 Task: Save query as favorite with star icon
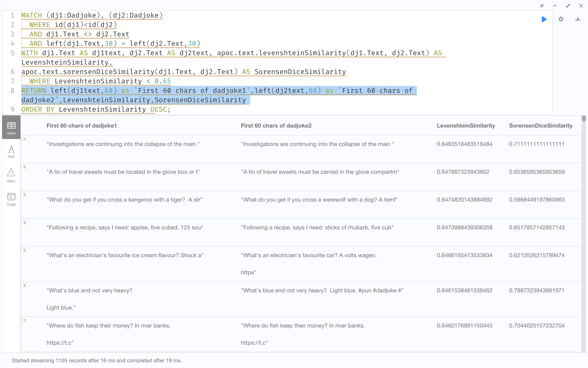(561, 19)
